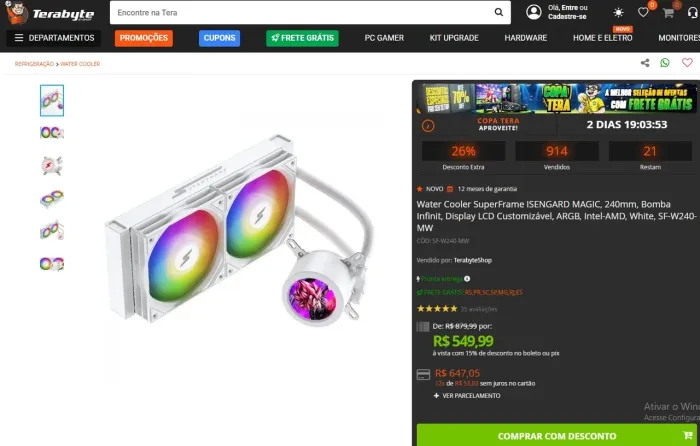700x446 pixels.
Task: Click the Encontre na Tera search field
Action: coord(302,13)
